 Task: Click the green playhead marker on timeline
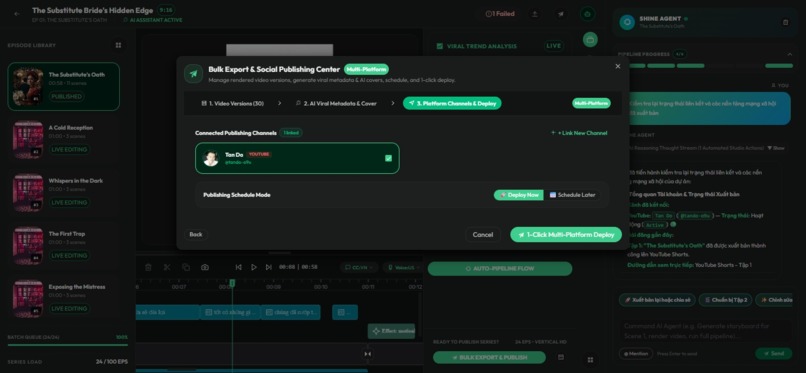pos(232,283)
